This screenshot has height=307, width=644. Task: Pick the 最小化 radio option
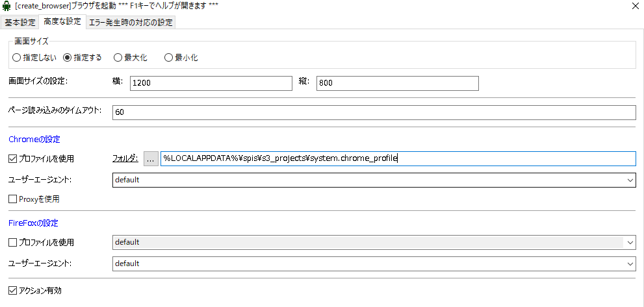click(x=168, y=57)
